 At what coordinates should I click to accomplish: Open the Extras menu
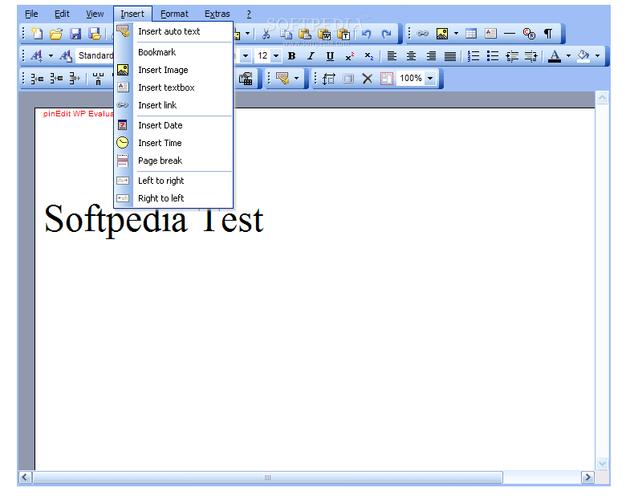click(217, 14)
